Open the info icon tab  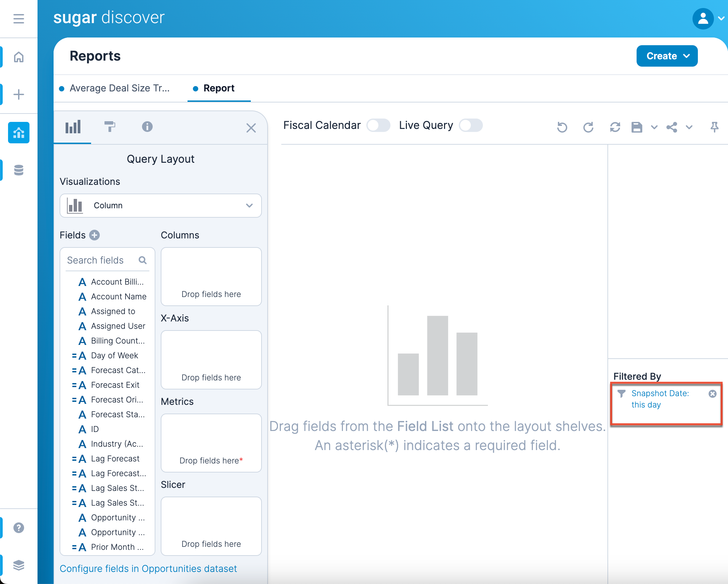pyautogui.click(x=147, y=127)
